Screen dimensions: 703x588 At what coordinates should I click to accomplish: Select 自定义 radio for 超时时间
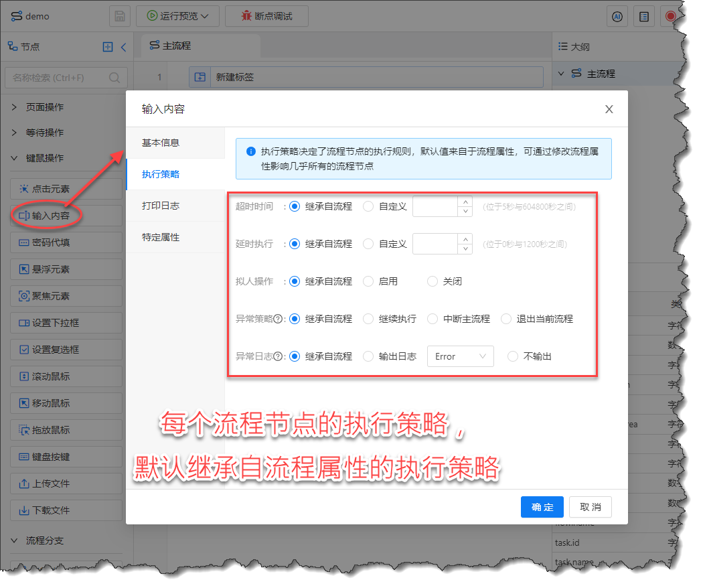pyautogui.click(x=368, y=206)
